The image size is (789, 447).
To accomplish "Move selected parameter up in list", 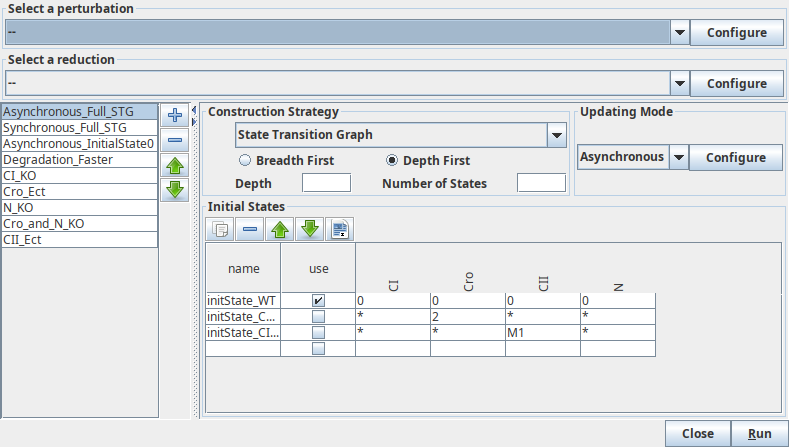I will [175, 165].
